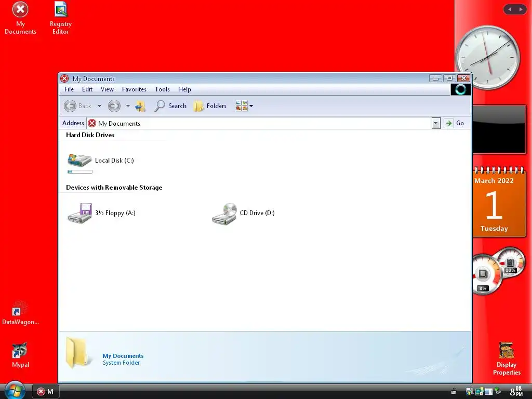Click the address bar My Documents field
Viewport: 532px width, 399px height.
[x=259, y=123]
